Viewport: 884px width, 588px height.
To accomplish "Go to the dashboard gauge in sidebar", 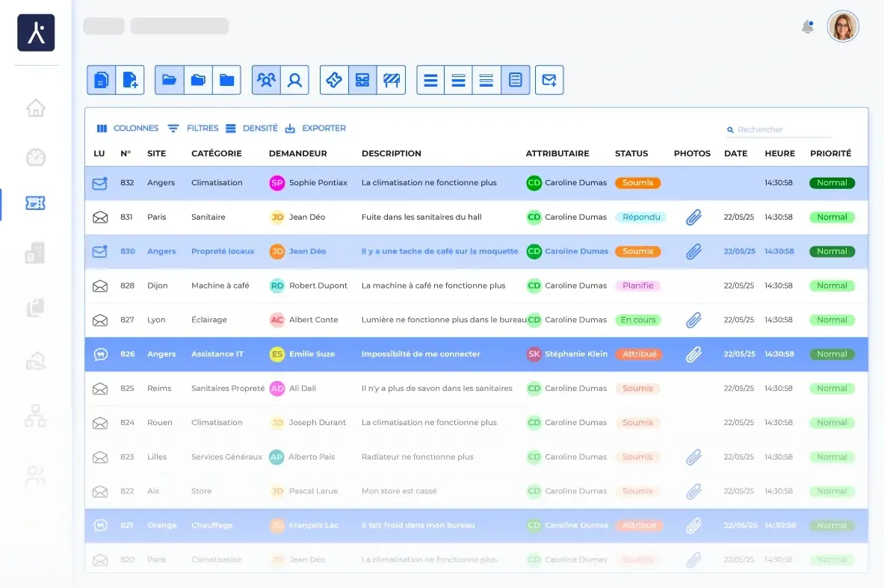I will pyautogui.click(x=35, y=157).
